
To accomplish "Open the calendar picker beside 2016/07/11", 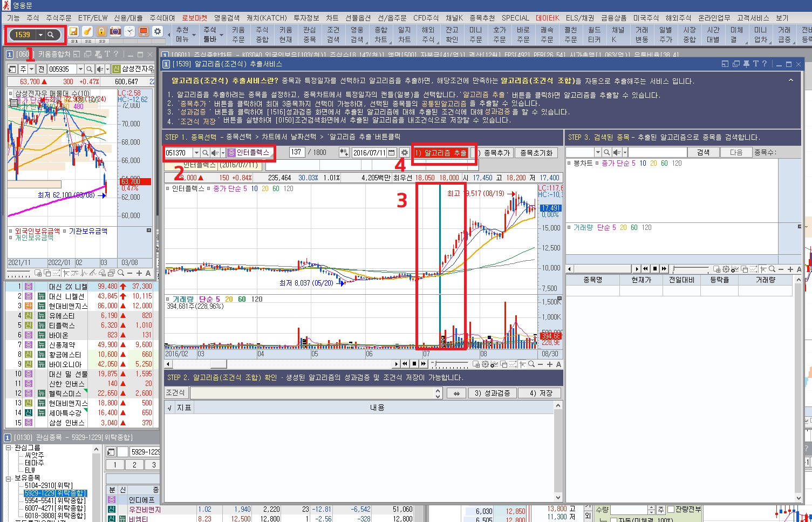I will click(x=392, y=153).
